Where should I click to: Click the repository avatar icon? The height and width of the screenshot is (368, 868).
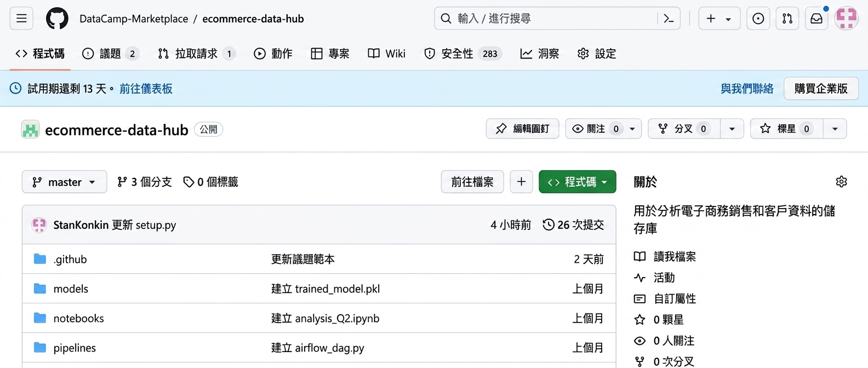[30, 130]
